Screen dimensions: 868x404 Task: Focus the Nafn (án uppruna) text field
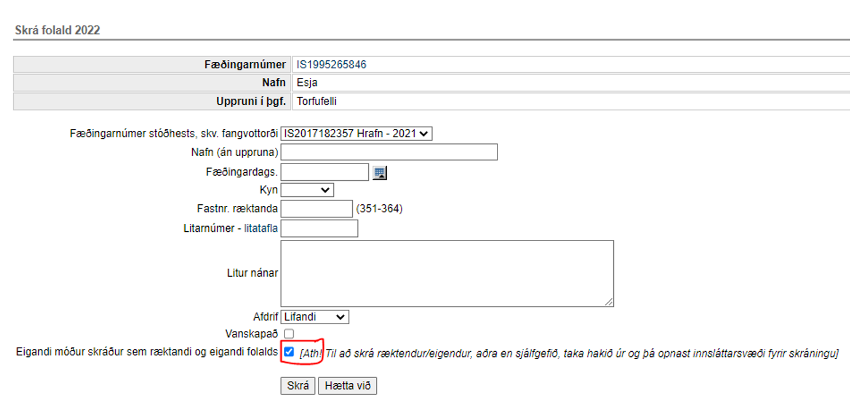388,152
